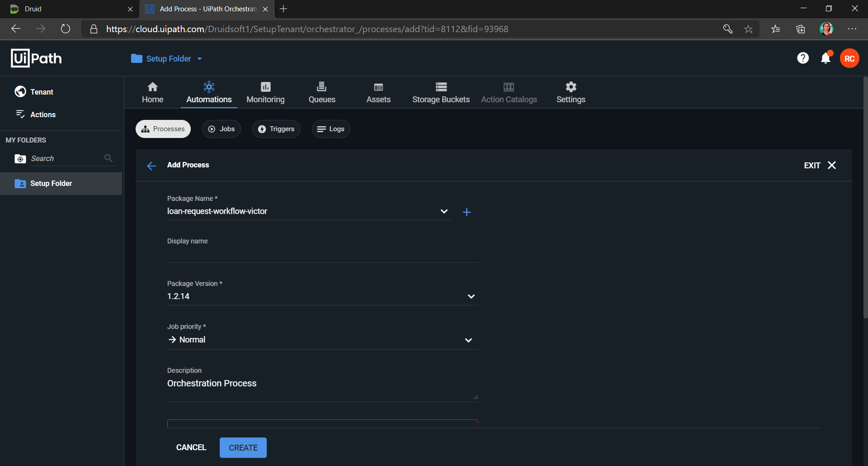Click the browser back arrow

click(x=16, y=29)
